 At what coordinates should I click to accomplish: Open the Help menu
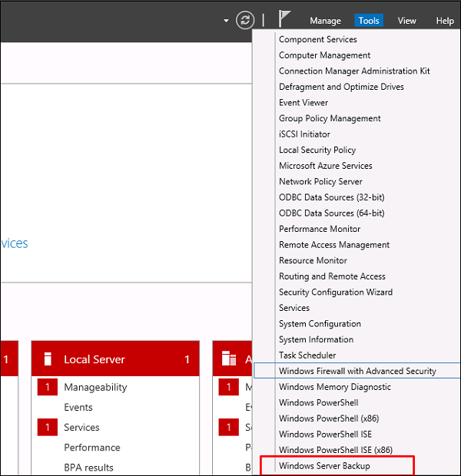click(x=445, y=21)
